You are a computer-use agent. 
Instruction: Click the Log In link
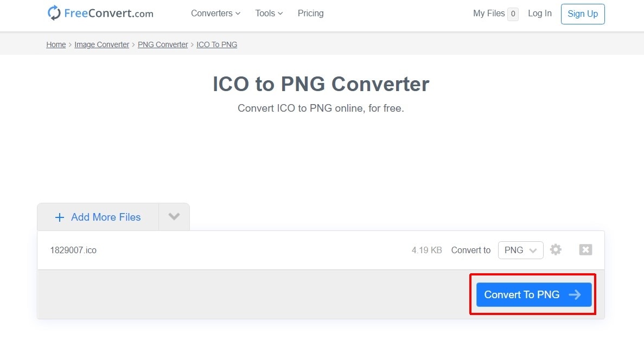tap(539, 14)
